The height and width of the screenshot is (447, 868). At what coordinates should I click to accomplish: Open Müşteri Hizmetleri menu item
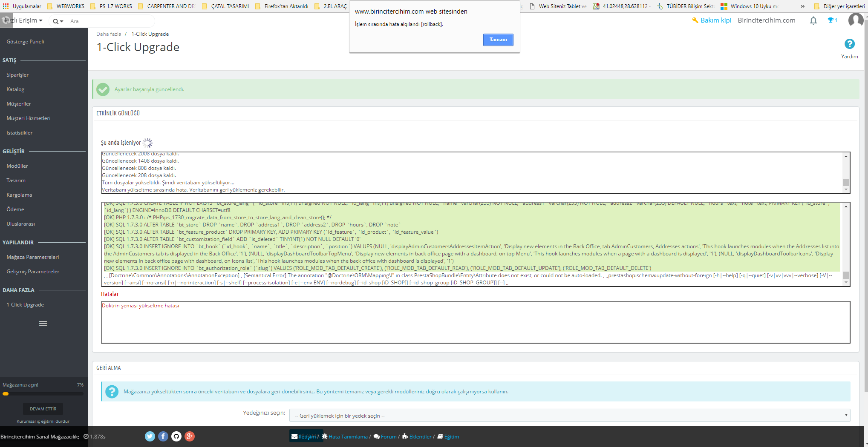click(29, 118)
